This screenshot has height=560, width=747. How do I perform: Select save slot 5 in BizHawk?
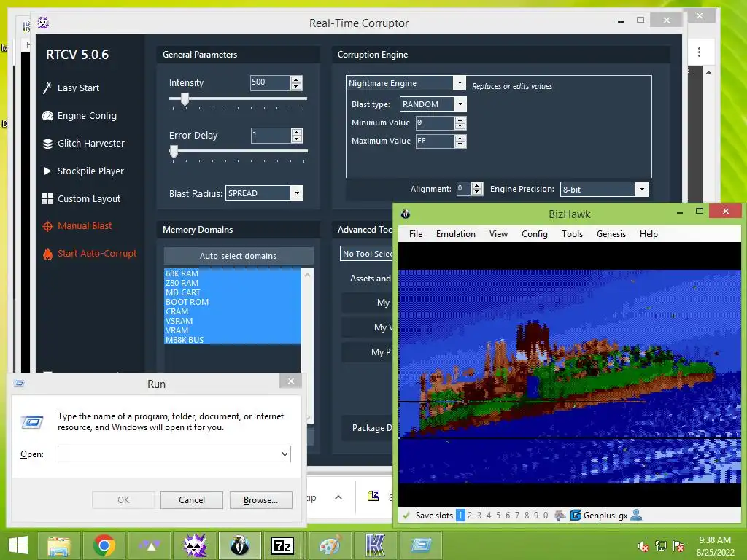498,516
